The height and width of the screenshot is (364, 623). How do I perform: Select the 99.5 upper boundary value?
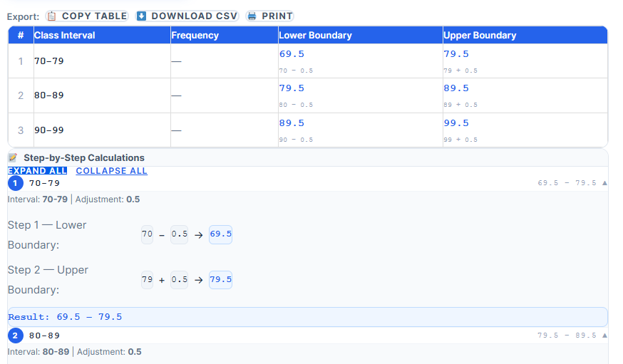click(x=456, y=123)
